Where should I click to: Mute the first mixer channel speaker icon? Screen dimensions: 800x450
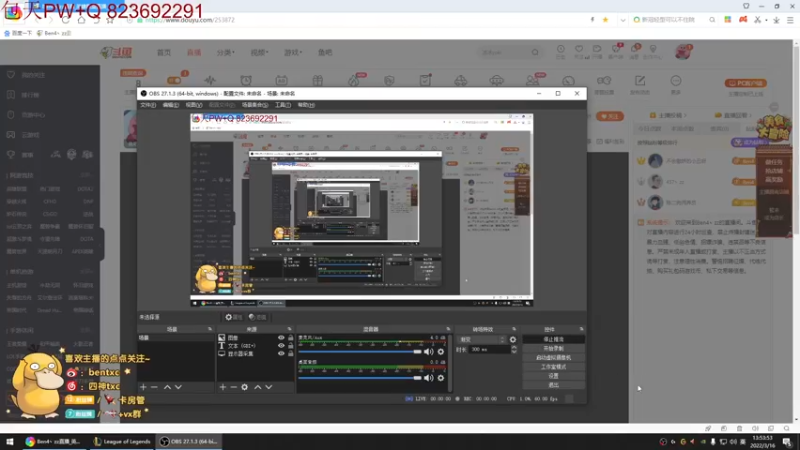429,352
